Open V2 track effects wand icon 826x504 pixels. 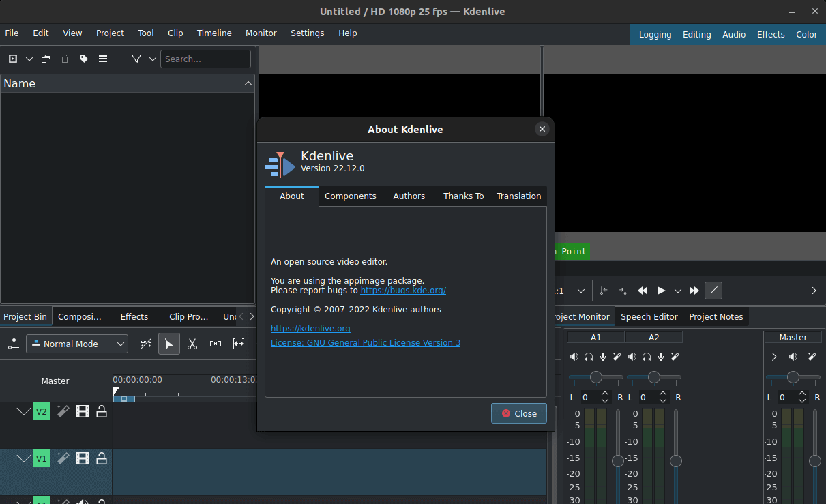pyautogui.click(x=63, y=411)
